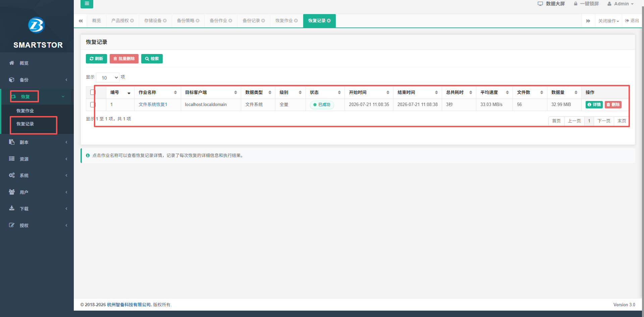Click 退出 logout icon
The width and height of the screenshot is (644, 317).
pos(627,21)
